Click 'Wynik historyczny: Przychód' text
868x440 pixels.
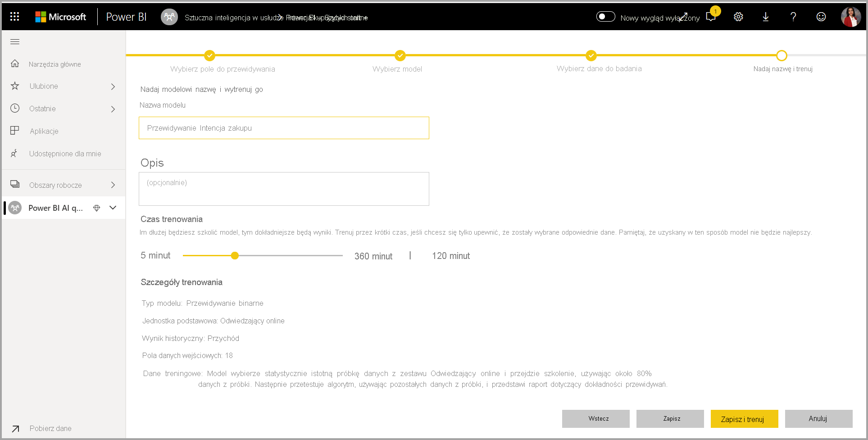coord(191,338)
